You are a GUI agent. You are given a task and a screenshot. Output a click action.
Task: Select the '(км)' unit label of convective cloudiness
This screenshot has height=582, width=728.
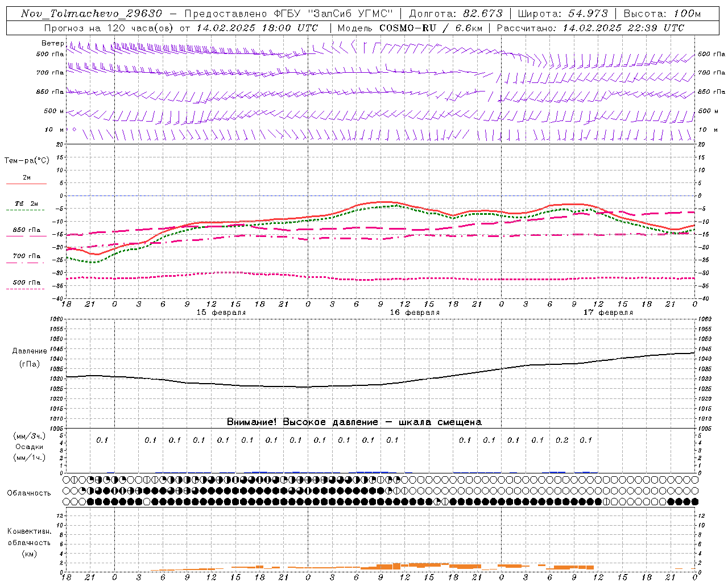(29, 554)
